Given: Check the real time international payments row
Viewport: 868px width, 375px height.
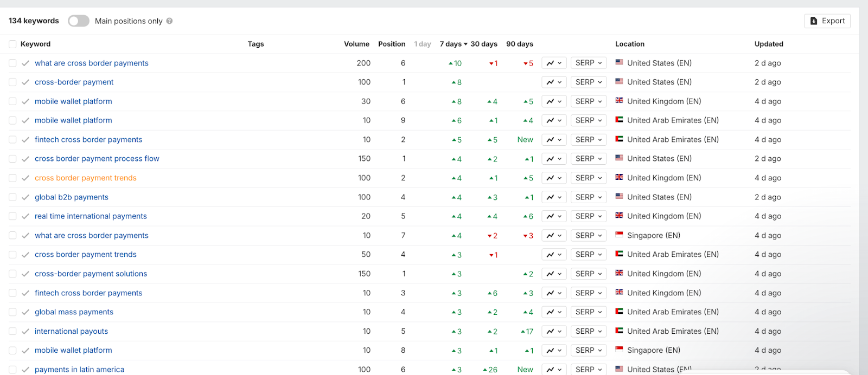Looking at the screenshot, I should (x=12, y=216).
